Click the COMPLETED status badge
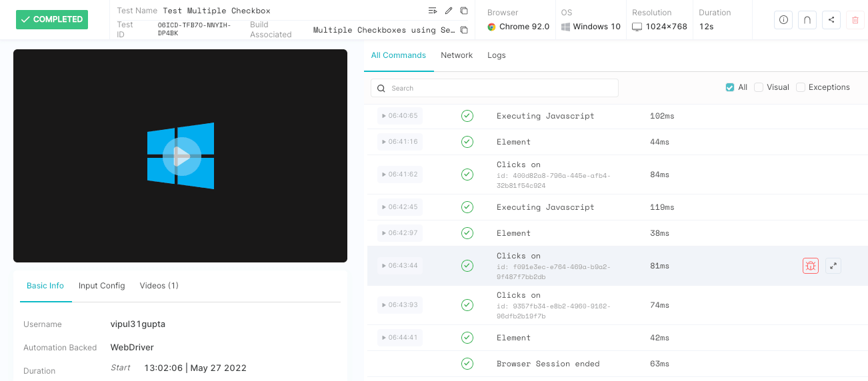The width and height of the screenshot is (868, 381). pos(52,19)
